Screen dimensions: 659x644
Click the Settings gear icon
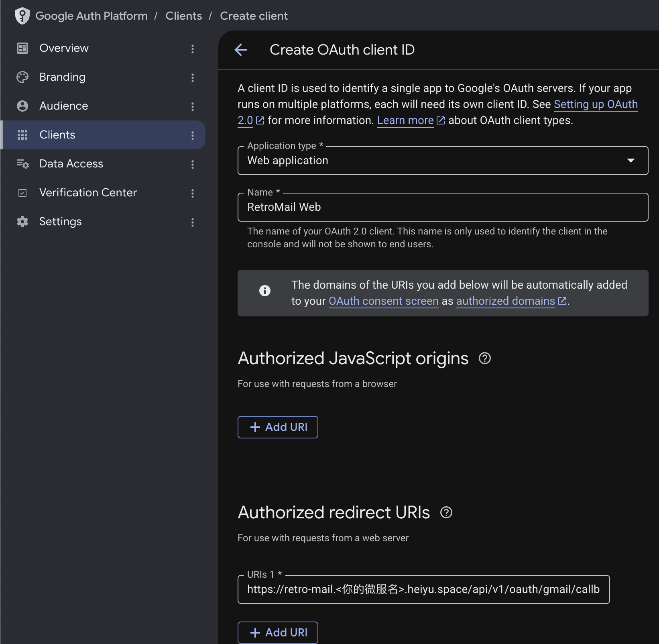click(x=22, y=222)
